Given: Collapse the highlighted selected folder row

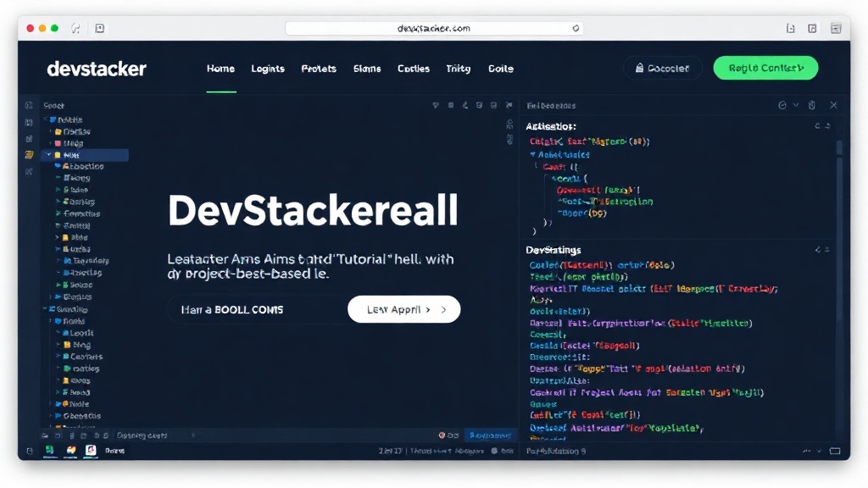Looking at the screenshot, I should tap(48, 155).
